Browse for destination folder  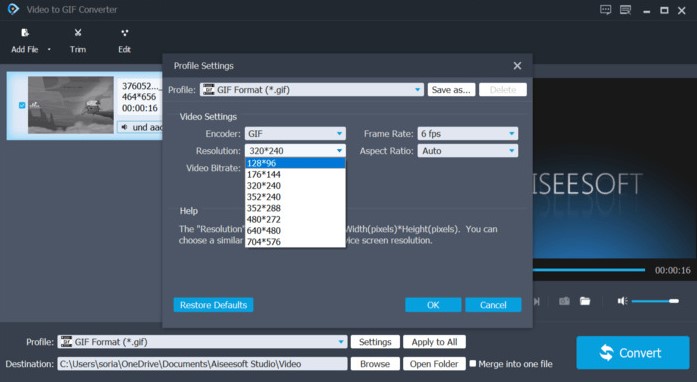click(375, 364)
